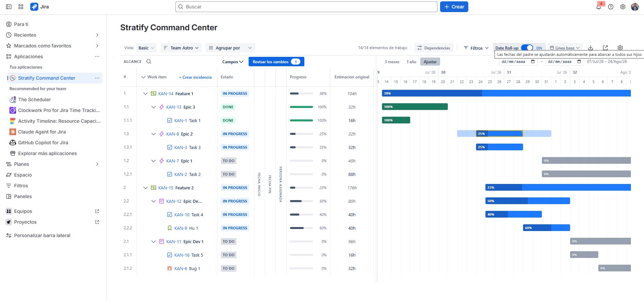Image resolution: width=644 pixels, height=302 pixels.
Task: Select the 3 meses time range
Action: (x=392, y=62)
